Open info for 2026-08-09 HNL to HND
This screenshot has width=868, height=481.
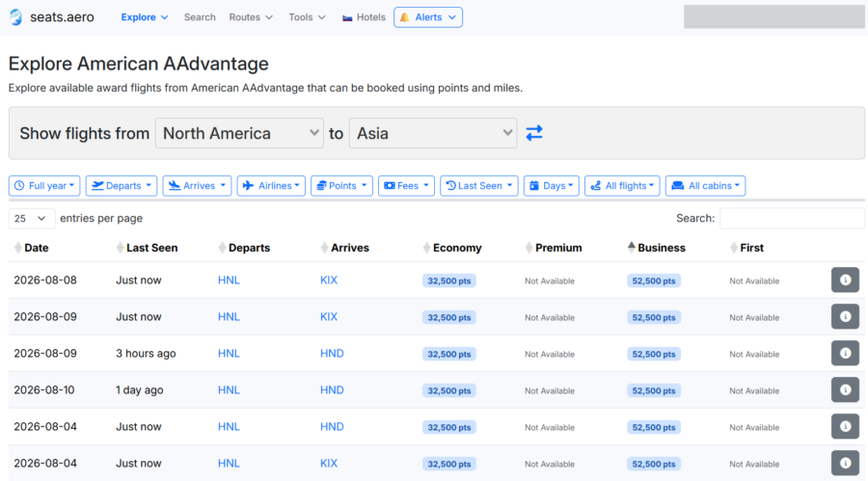[x=845, y=353]
